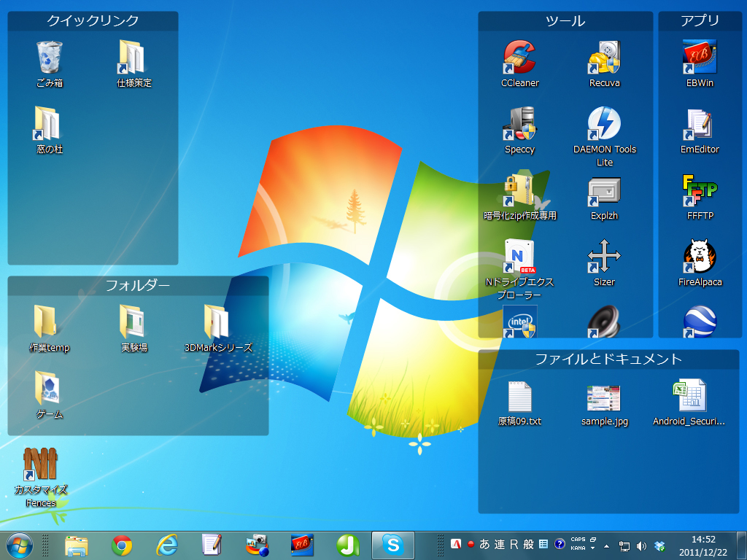Switch to Skype in the taskbar
Viewport: 747px width, 560px height.
pos(393,545)
